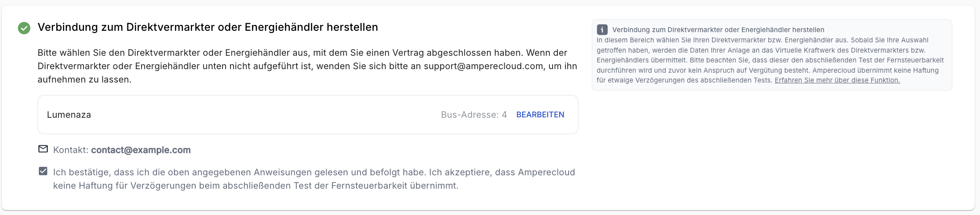The width and height of the screenshot is (980, 215).
Task: Click the Bus-Adresse: 4 label
Action: tap(473, 115)
